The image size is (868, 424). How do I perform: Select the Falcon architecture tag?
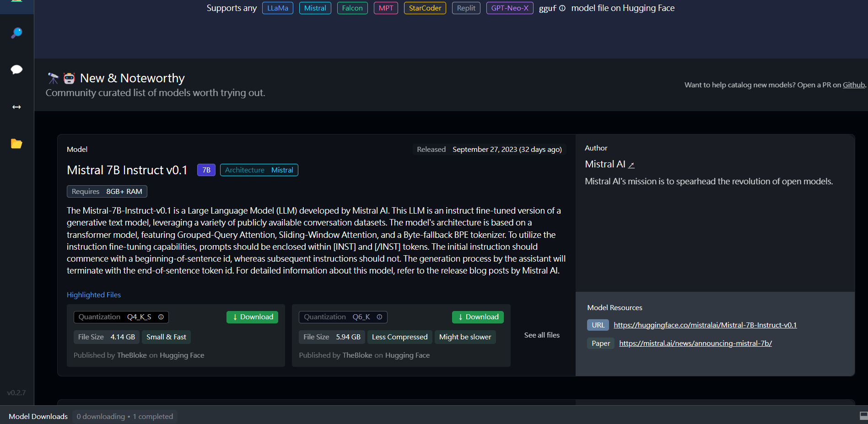tap(352, 8)
